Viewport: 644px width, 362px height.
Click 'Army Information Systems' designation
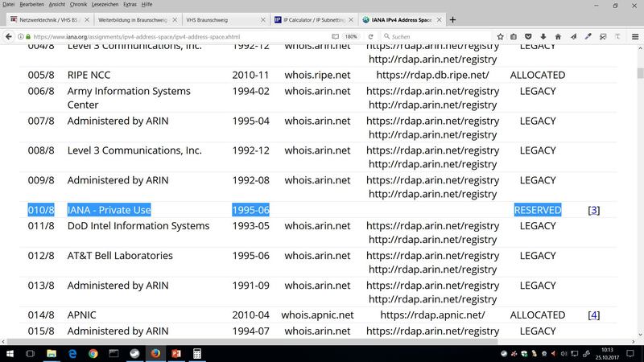pos(129,91)
